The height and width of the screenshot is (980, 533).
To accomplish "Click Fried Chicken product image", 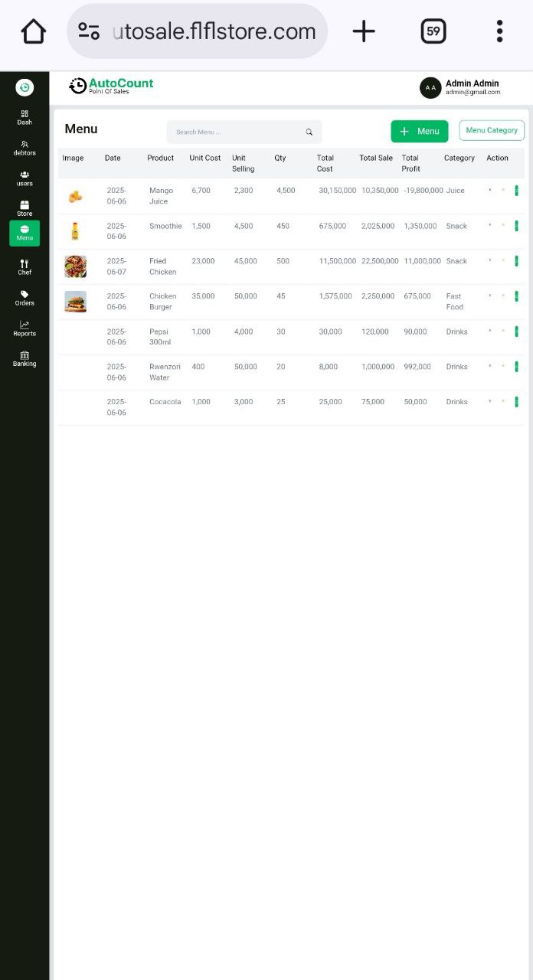I will coord(75,266).
